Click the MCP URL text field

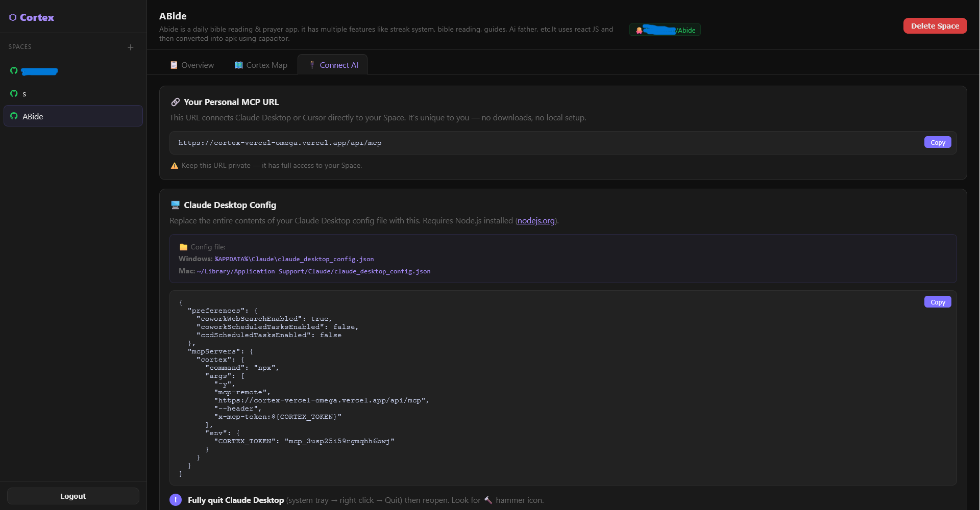563,143
